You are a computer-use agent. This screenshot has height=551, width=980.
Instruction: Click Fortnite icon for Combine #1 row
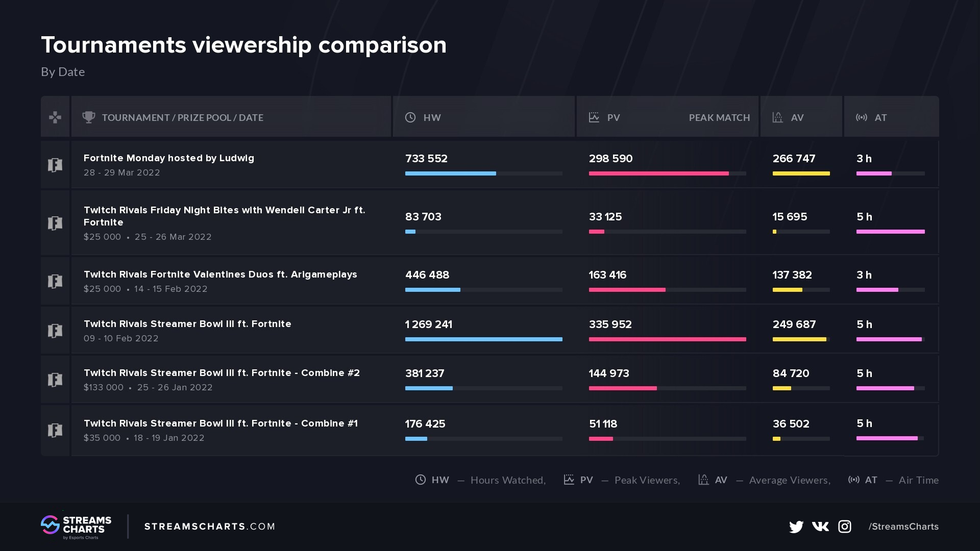(x=55, y=430)
